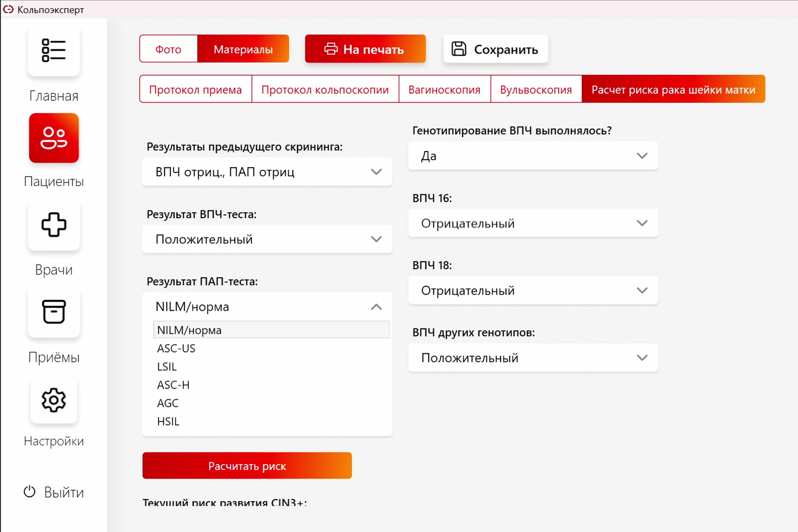Switch toggle to Фото
This screenshot has height=532, width=798.
click(x=168, y=49)
